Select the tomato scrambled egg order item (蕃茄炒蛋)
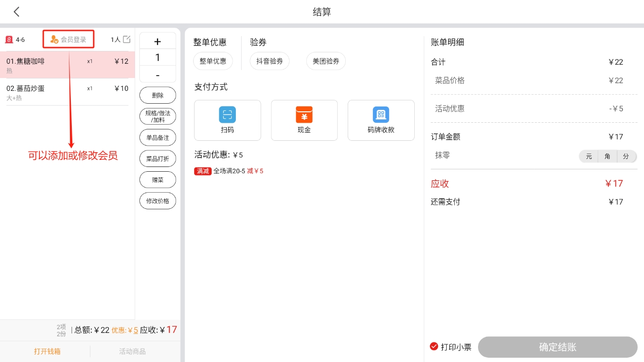 click(x=67, y=92)
